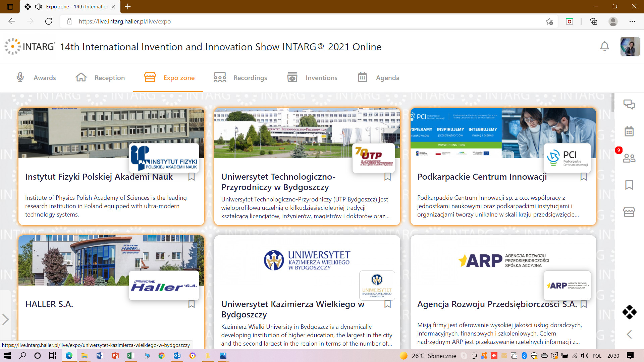The width and height of the screenshot is (644, 362).
Task: Click the 70 UTP logo badge
Action: [374, 158]
